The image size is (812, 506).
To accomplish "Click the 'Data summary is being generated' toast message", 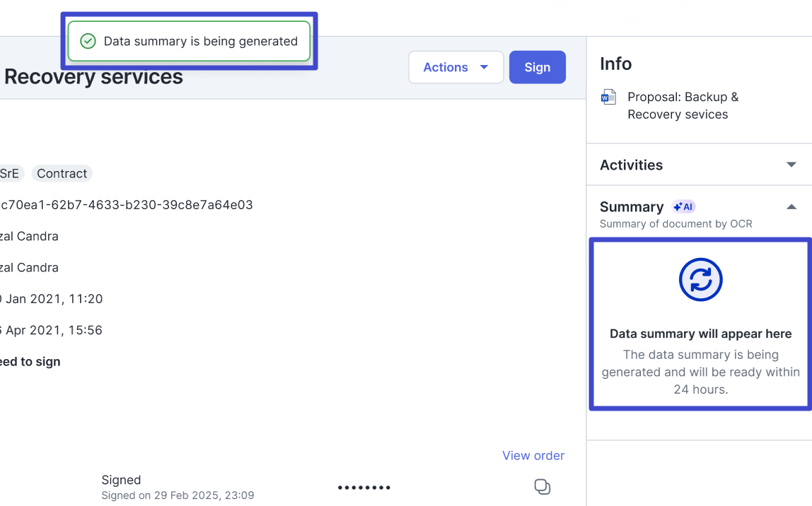I will pos(200,41).
